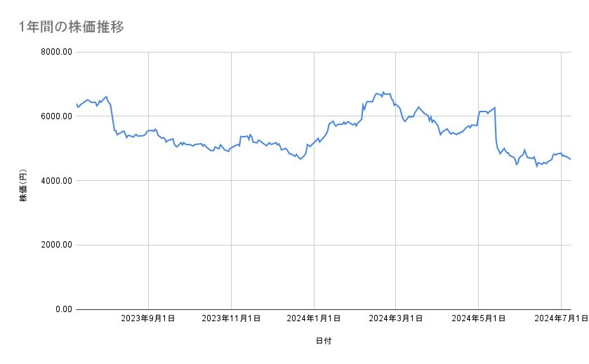Click the horizontal gridline at 2000.00
The width and height of the screenshot is (589, 364).
click(x=281, y=245)
